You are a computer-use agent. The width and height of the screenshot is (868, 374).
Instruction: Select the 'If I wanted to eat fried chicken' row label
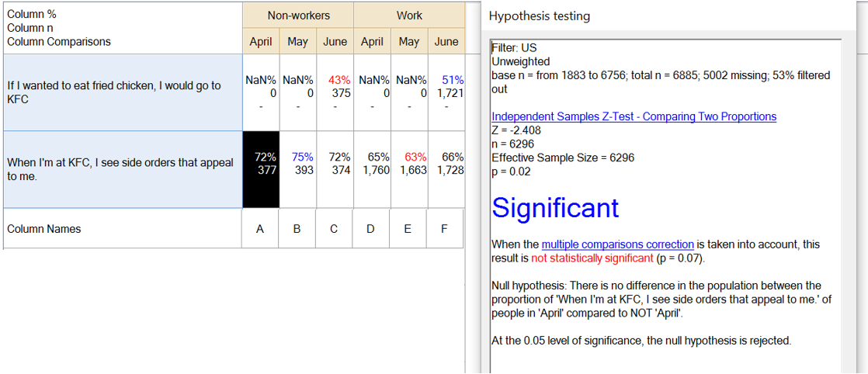point(123,92)
